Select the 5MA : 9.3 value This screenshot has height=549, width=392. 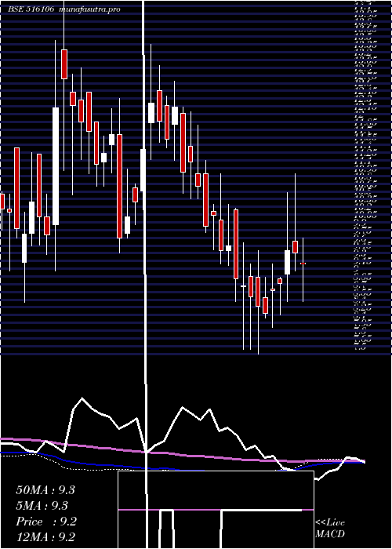click(x=42, y=506)
